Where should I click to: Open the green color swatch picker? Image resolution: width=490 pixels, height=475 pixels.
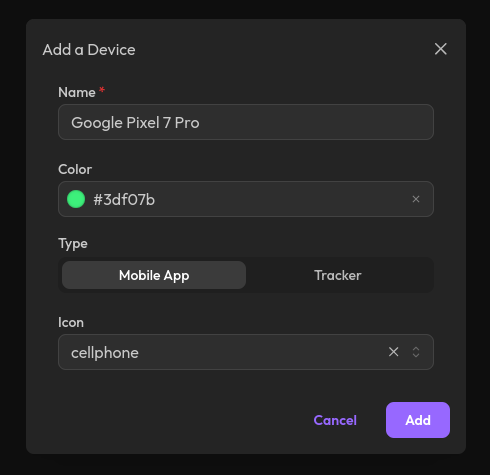click(x=76, y=199)
